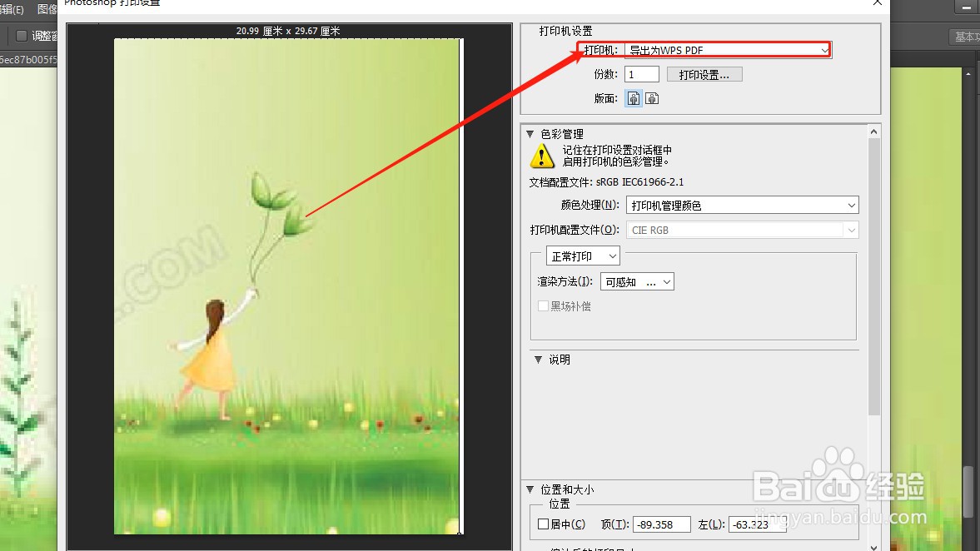
Task: Check the 居中(C) option under 位置
Action: 545,524
